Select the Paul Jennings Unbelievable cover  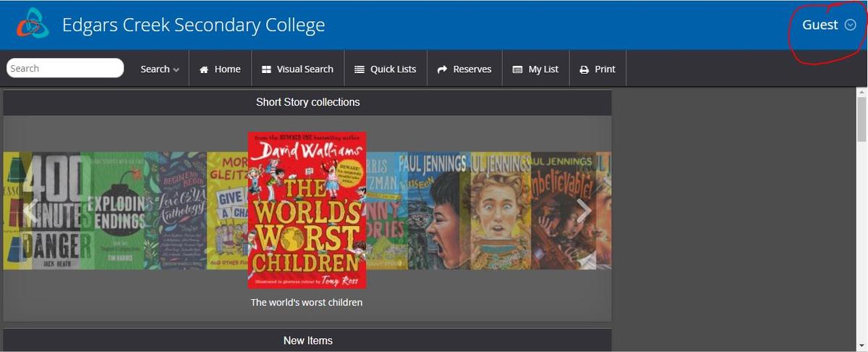563,210
